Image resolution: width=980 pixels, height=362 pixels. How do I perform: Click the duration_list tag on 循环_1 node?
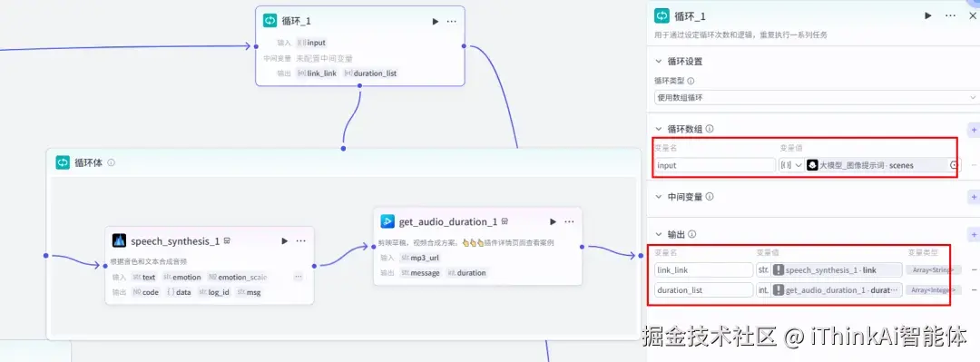click(x=370, y=73)
